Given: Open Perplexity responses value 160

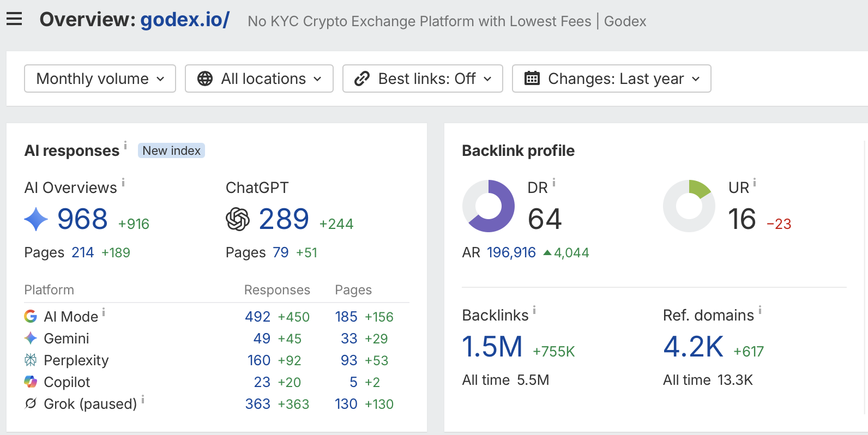Looking at the screenshot, I should pos(259,360).
